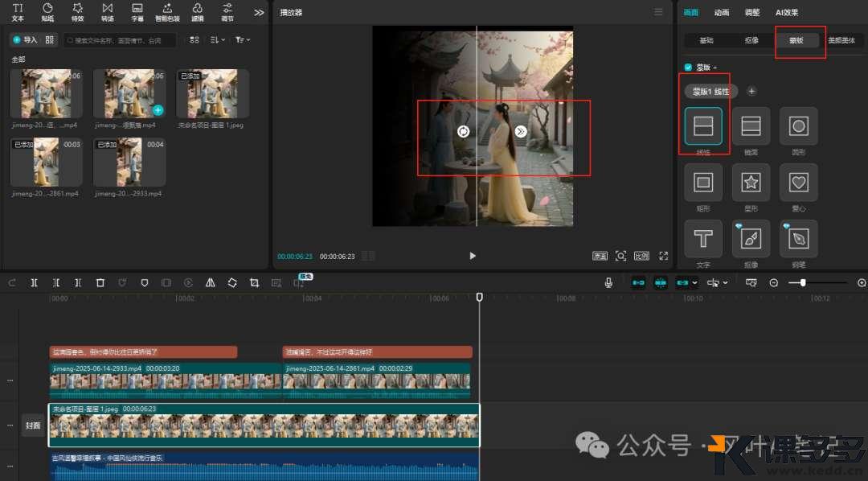Select the circle (圆形) mask

[798, 126]
